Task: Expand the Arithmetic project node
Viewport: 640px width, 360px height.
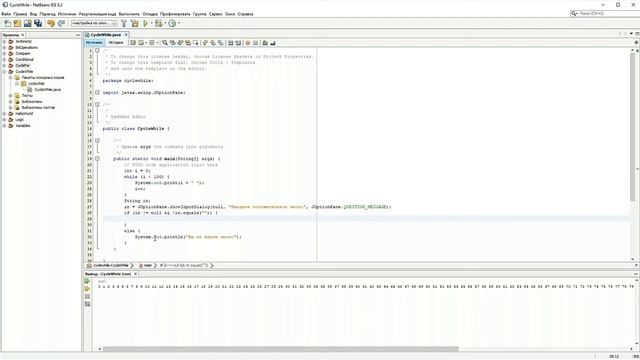Action: (4, 41)
